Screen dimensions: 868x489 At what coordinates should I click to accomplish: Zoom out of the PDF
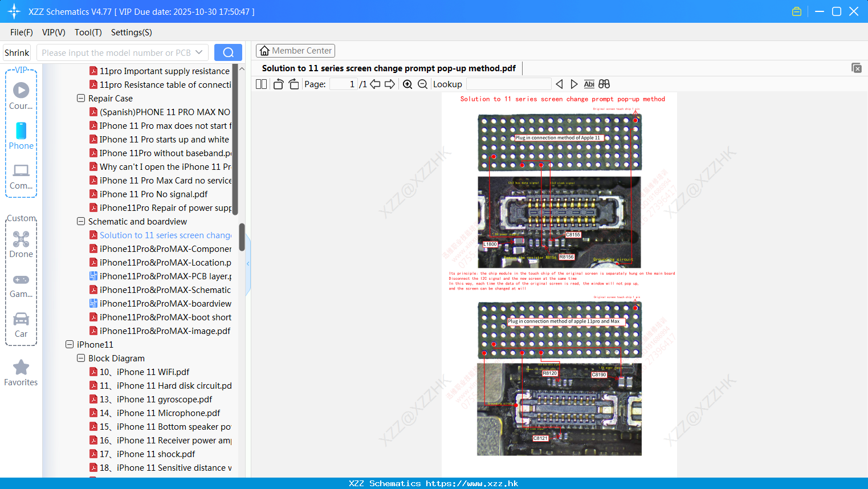(422, 84)
